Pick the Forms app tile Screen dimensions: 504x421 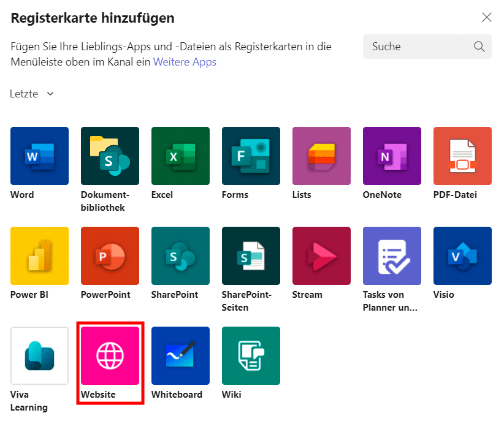251,156
